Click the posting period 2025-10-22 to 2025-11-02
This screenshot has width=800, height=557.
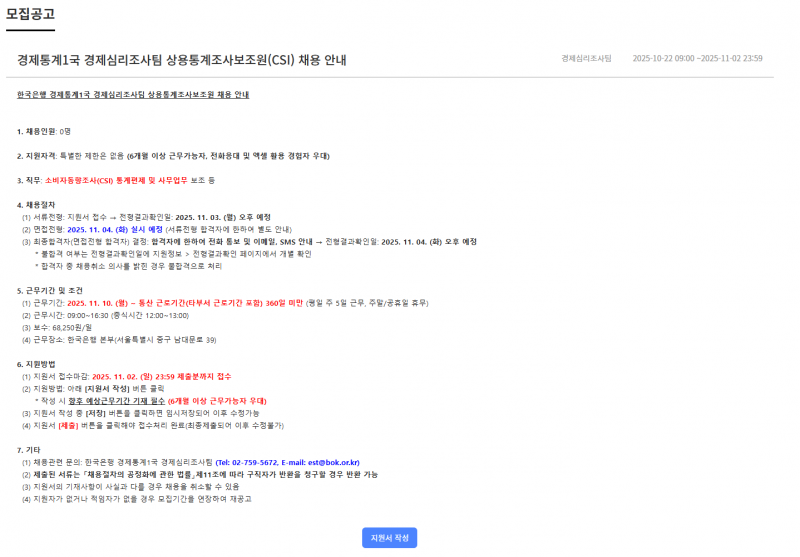click(697, 59)
